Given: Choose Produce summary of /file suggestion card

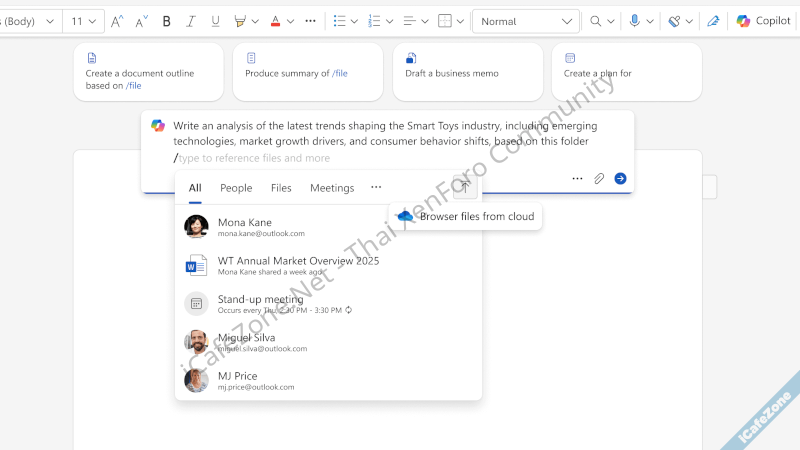Looking at the screenshot, I should tap(308, 72).
